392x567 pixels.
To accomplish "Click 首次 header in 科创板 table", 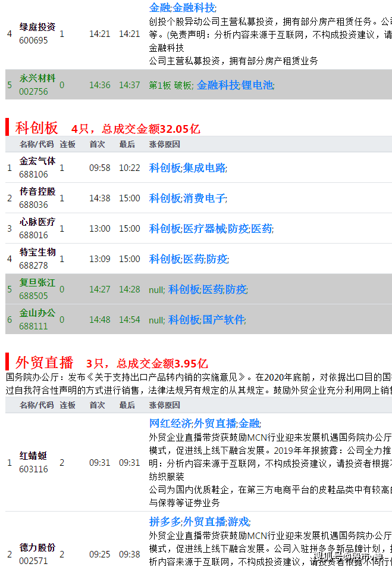I will point(97,144).
